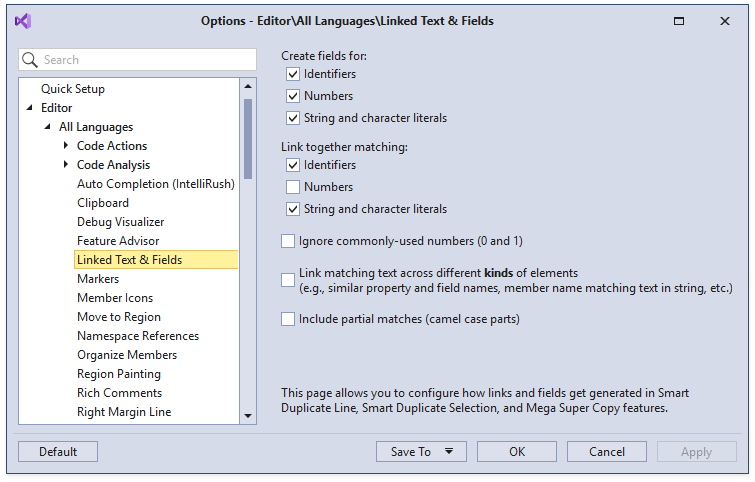Open the Member Icons page
The height and width of the screenshot is (482, 755).
(115, 298)
